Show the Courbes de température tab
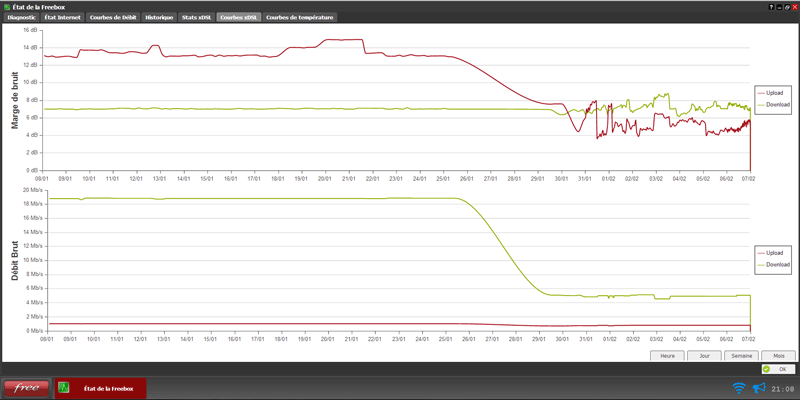Image resolution: width=800 pixels, height=400 pixels. pyautogui.click(x=300, y=17)
